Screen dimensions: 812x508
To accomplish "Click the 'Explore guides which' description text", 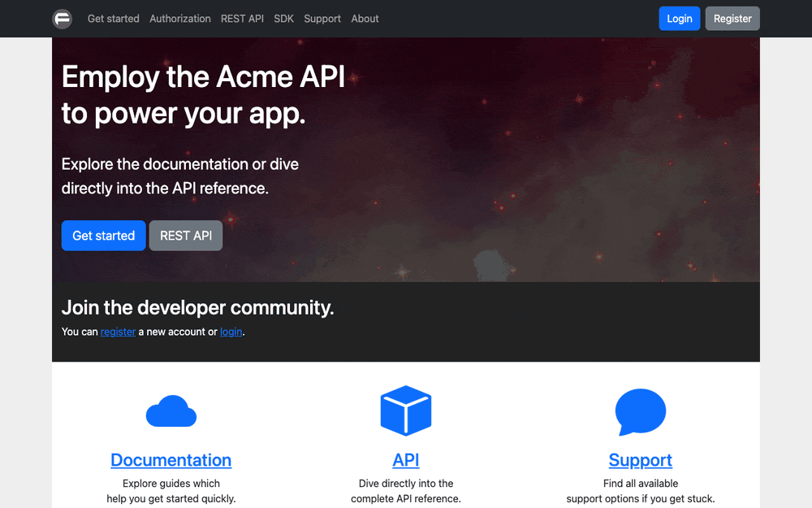I will (171, 484).
